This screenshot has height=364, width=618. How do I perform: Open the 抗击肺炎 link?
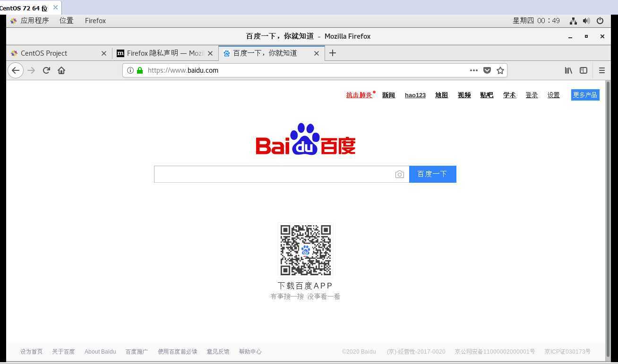[x=359, y=95]
